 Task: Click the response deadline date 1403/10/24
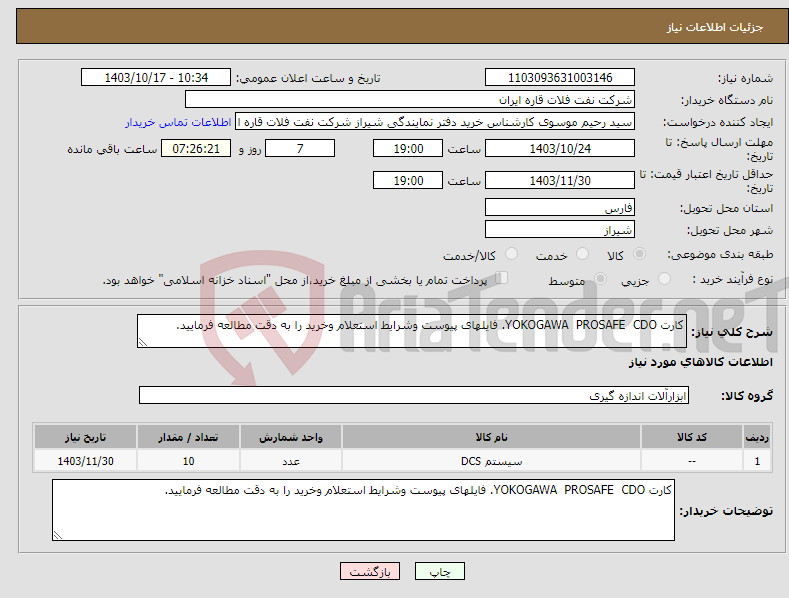click(560, 148)
